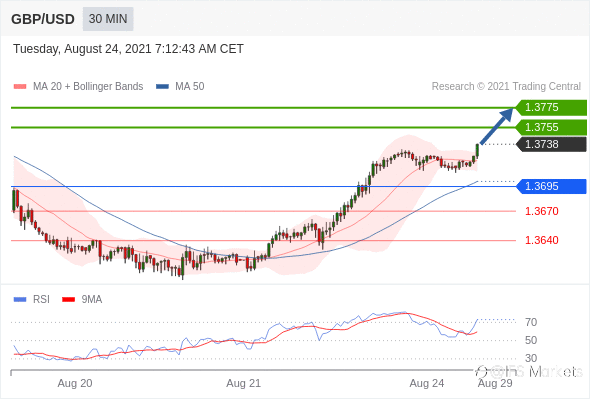Image resolution: width=590 pixels, height=400 pixels.
Task: Click the 1.3670 support level value
Action: click(541, 211)
